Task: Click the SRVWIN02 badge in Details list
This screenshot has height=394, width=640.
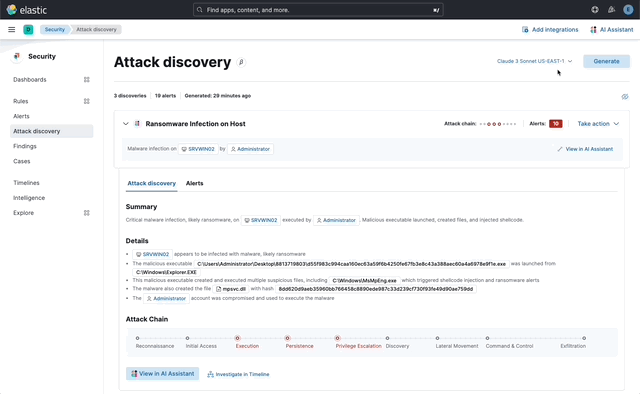Action: click(152, 254)
